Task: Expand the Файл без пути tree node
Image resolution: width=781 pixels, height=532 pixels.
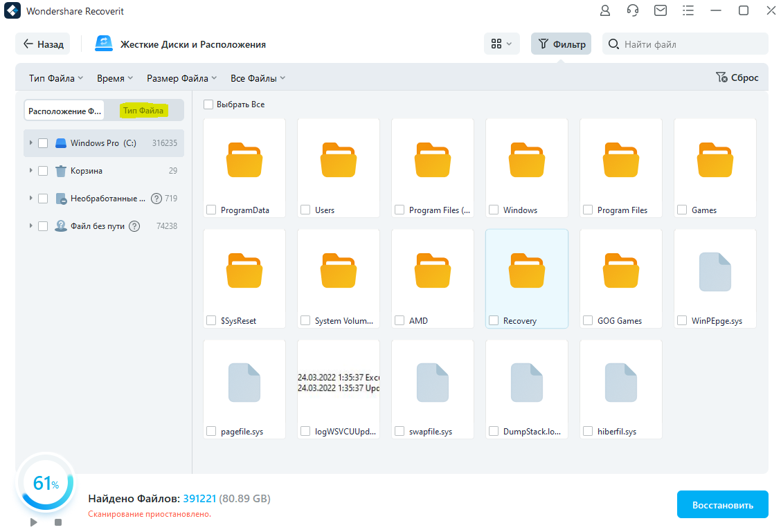Action: point(30,226)
